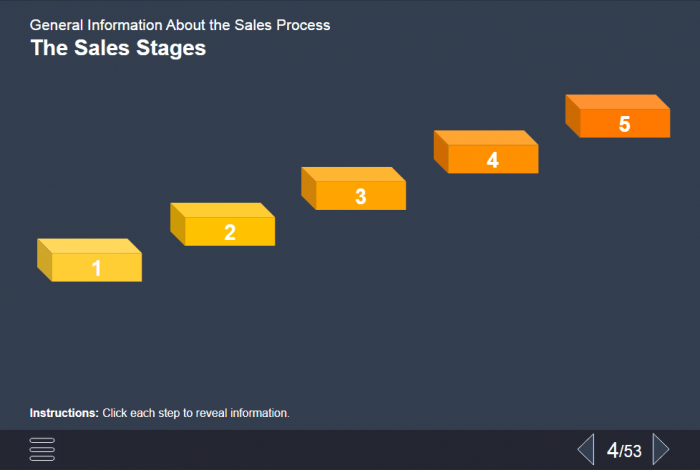Screen dimensions: 700x470
Task: Click the "General Information About the Sales Process" subtitle
Action: (180, 24)
